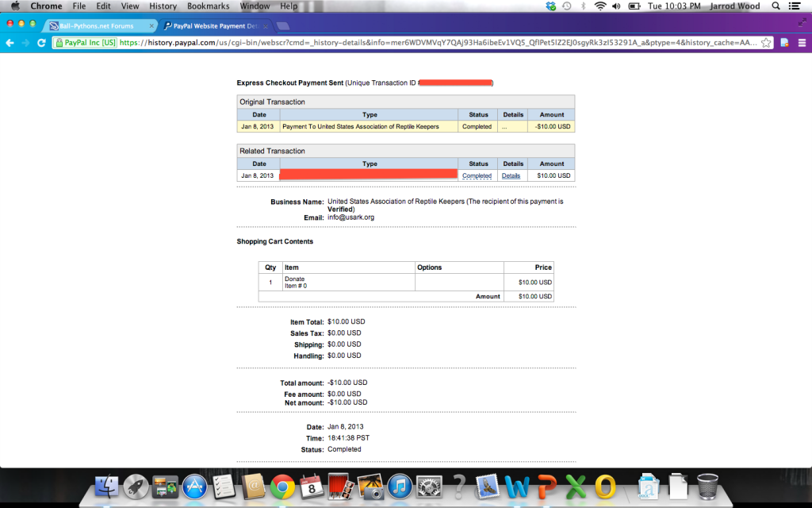
Task: Open the Mail stamp icon in Dock
Action: tap(488, 487)
